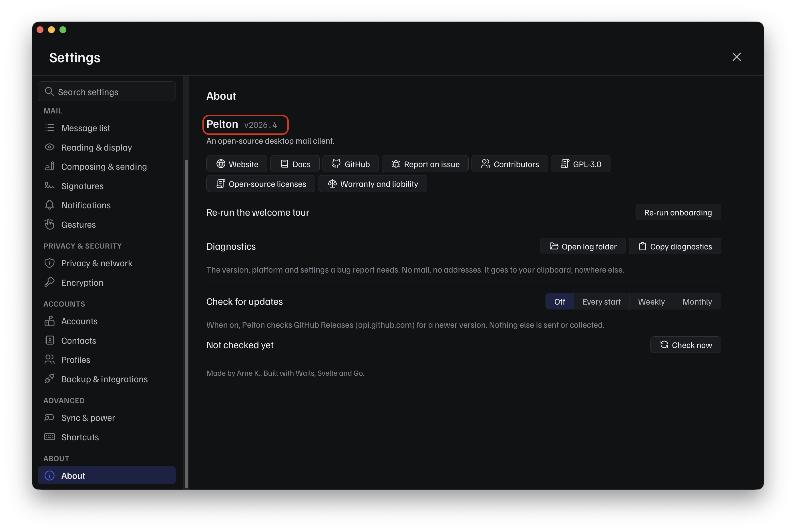Click the Warranty and liability button
796x532 pixels.
click(x=372, y=184)
